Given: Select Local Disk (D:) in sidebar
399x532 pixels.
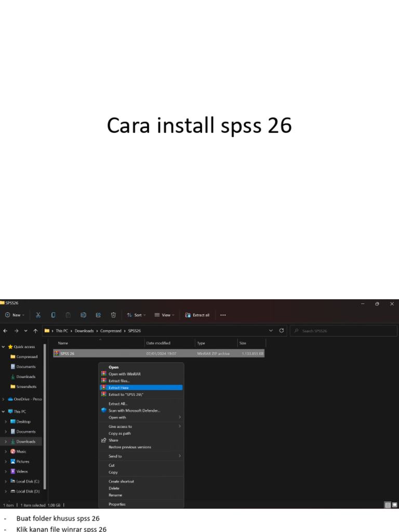Looking at the screenshot, I should (25, 491).
